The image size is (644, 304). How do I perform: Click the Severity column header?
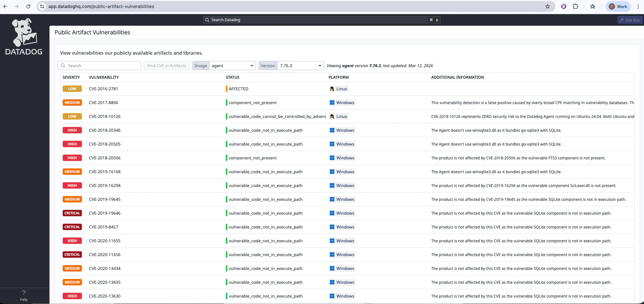click(71, 77)
